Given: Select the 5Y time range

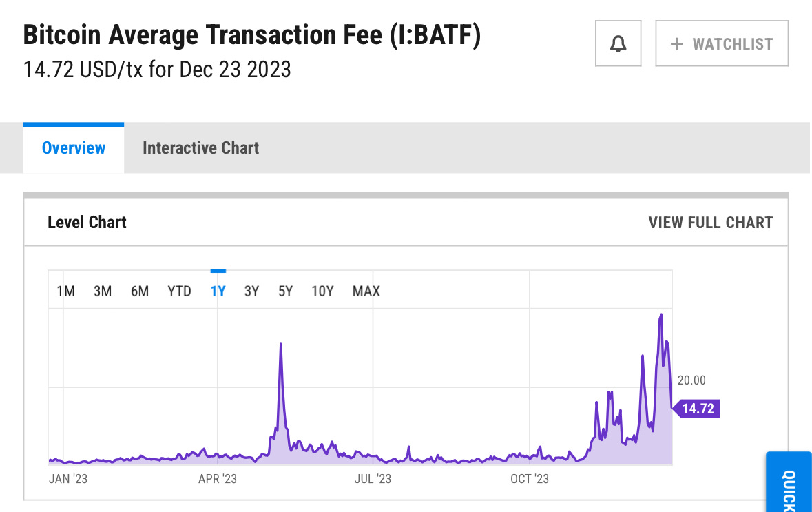Looking at the screenshot, I should 285,291.
